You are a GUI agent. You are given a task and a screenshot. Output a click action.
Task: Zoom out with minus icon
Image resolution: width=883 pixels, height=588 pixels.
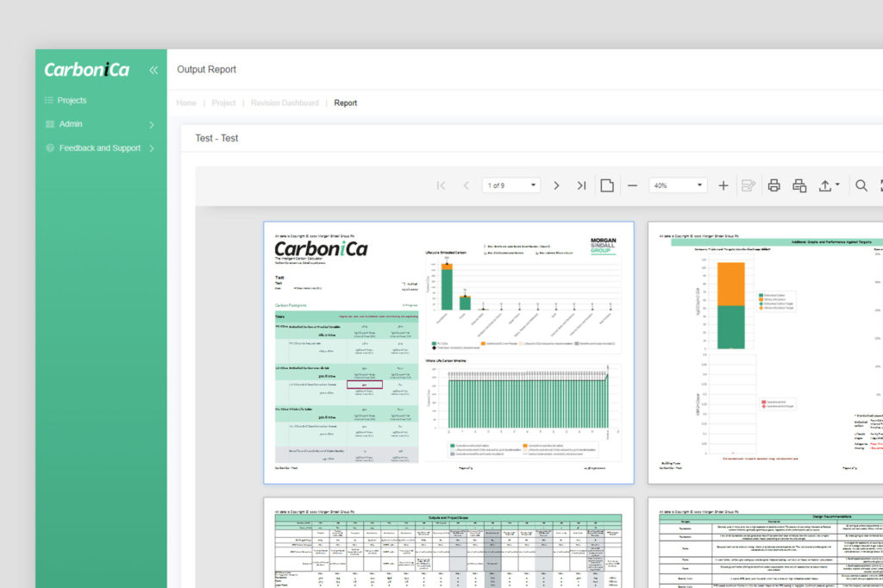(632, 185)
